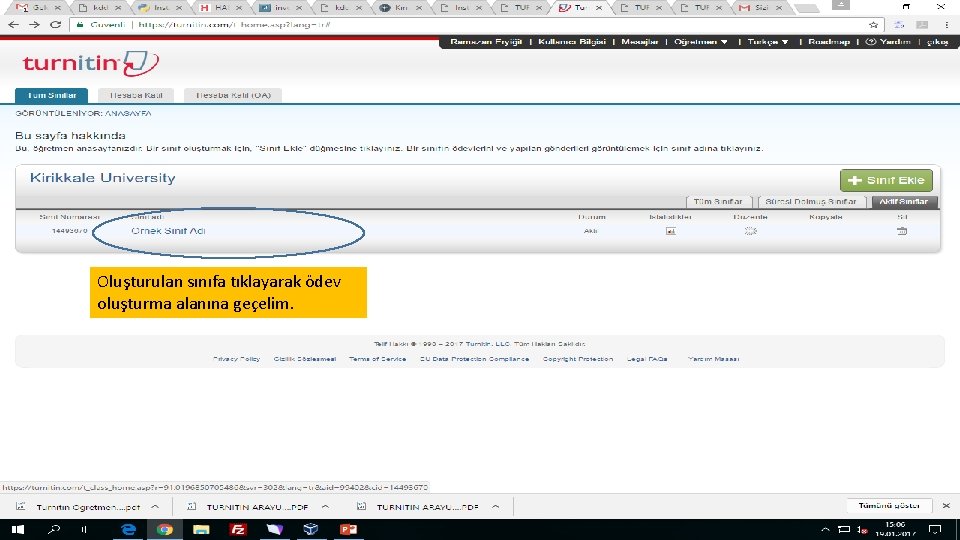This screenshot has height=540, width=960.
Task: Close the downloads bar with X
Action: click(946, 506)
